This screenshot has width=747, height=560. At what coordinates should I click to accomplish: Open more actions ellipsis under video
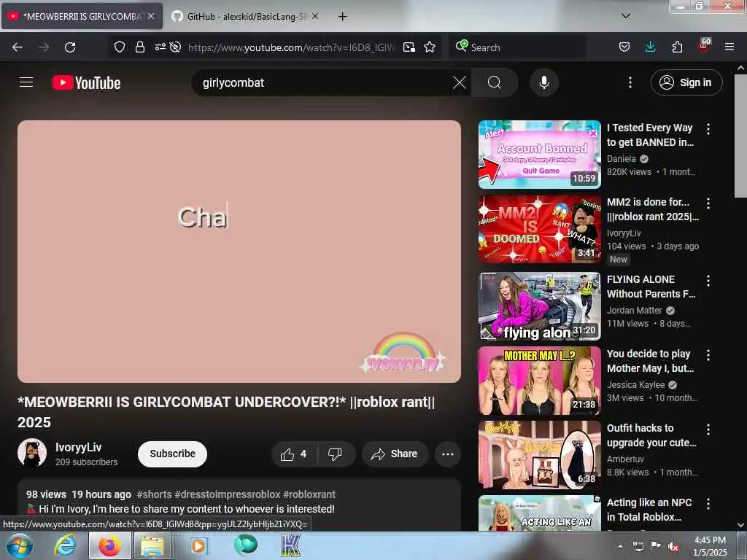447,454
